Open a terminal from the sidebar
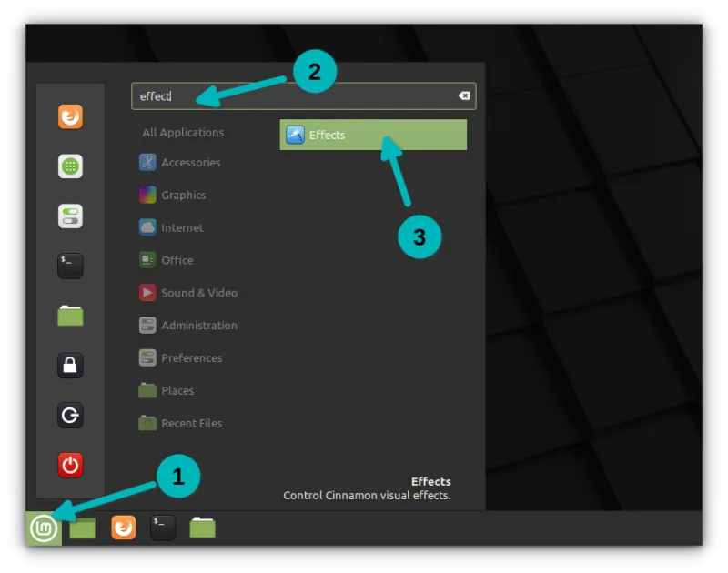Screen dimensions: 728x573 pos(70,266)
